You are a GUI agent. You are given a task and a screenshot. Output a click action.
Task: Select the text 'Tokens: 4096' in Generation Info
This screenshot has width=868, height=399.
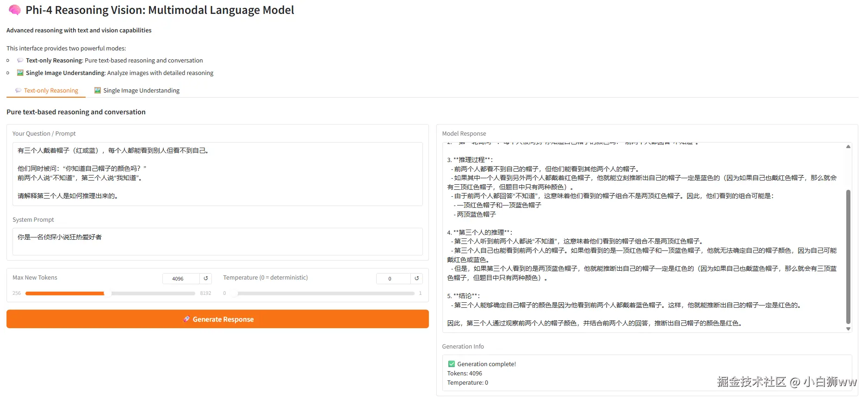pyautogui.click(x=465, y=373)
